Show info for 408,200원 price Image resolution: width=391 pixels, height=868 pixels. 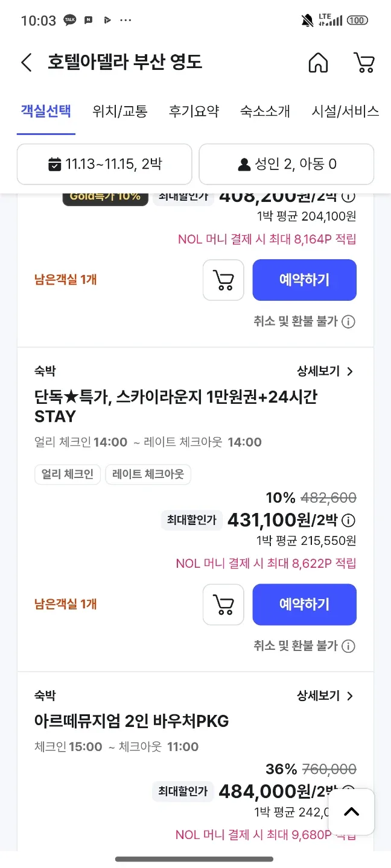click(x=349, y=197)
